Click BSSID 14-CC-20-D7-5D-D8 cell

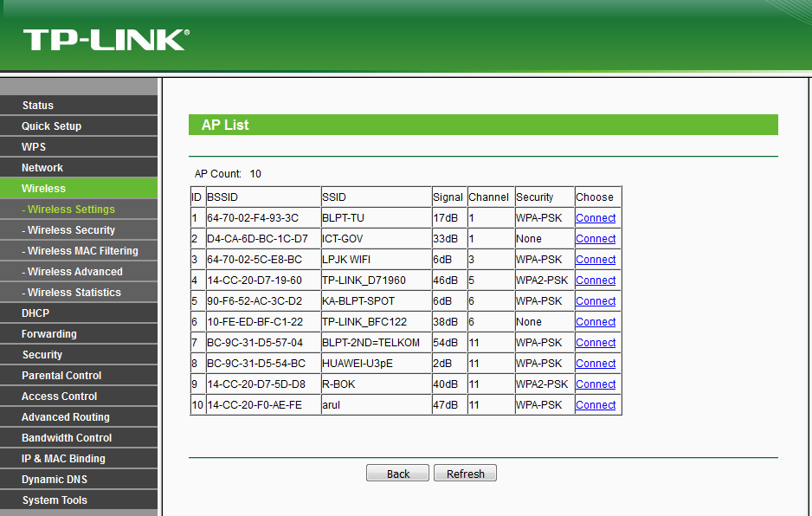coord(263,384)
